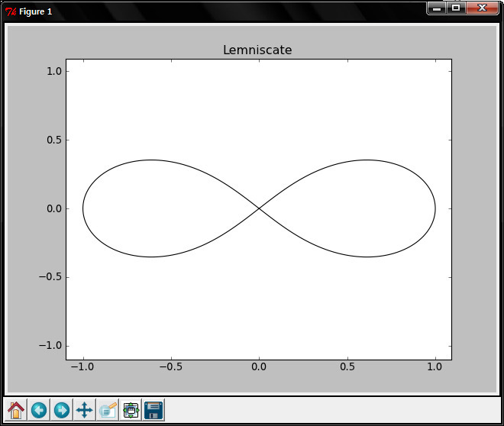Minimize the Figure 1 window
The height and width of the screenshot is (426, 504).
click(x=437, y=8)
